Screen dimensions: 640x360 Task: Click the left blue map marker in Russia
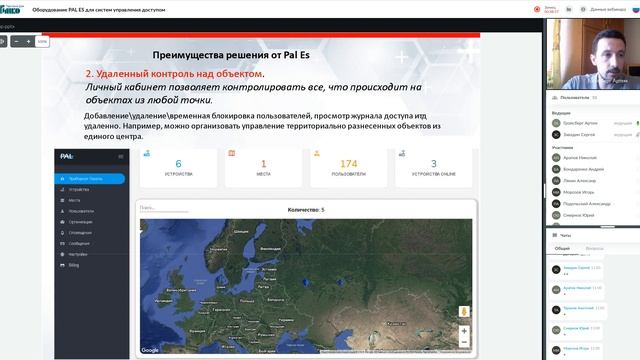[x=305, y=282]
